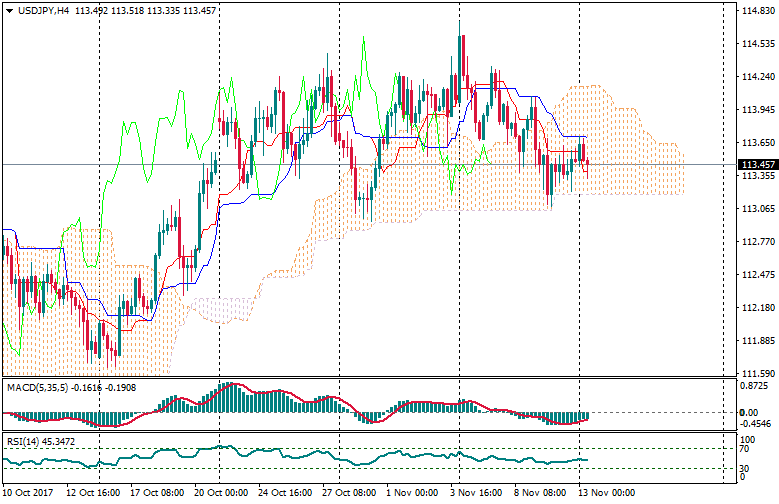Click the RSI 100 scale label

pos(747,438)
